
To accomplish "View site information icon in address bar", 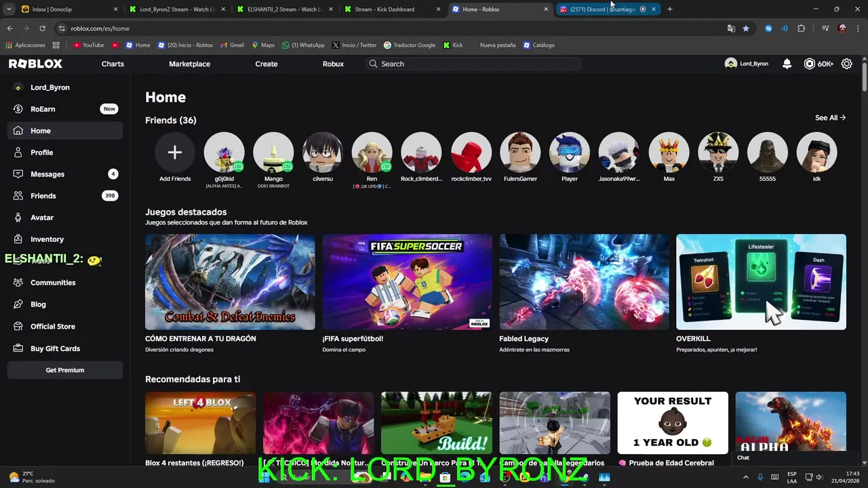I will point(62,28).
